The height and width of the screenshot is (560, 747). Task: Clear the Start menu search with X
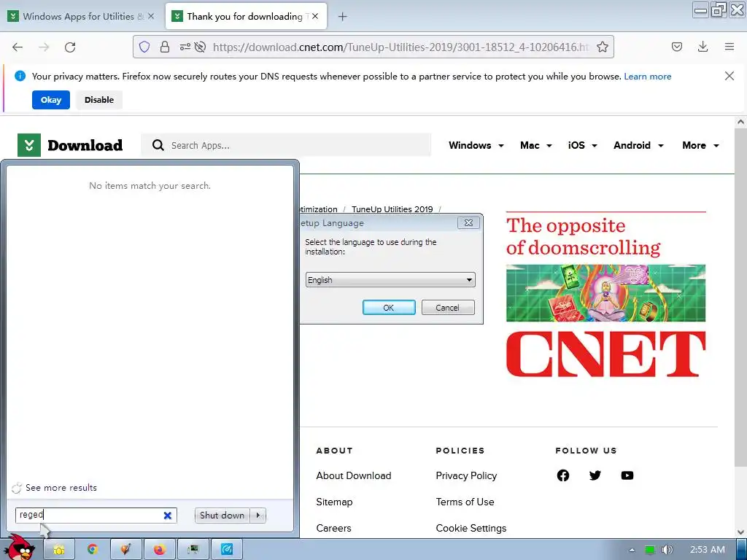pyautogui.click(x=168, y=516)
